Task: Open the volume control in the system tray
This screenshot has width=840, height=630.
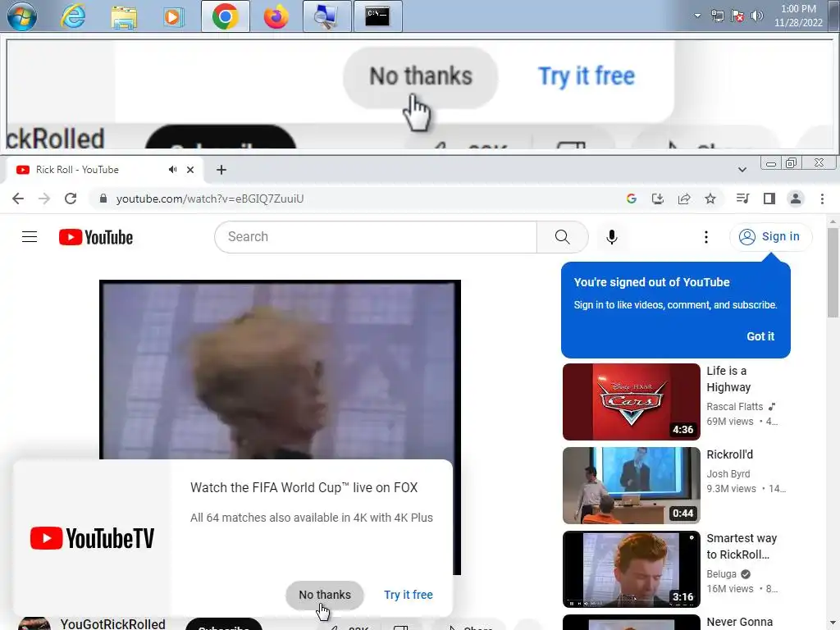Action: tap(756, 16)
